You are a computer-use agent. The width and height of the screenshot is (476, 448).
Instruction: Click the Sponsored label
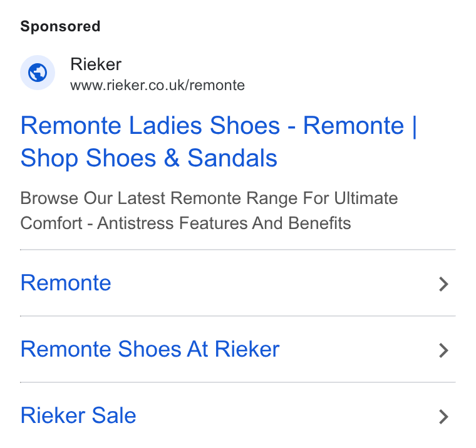coord(60,26)
